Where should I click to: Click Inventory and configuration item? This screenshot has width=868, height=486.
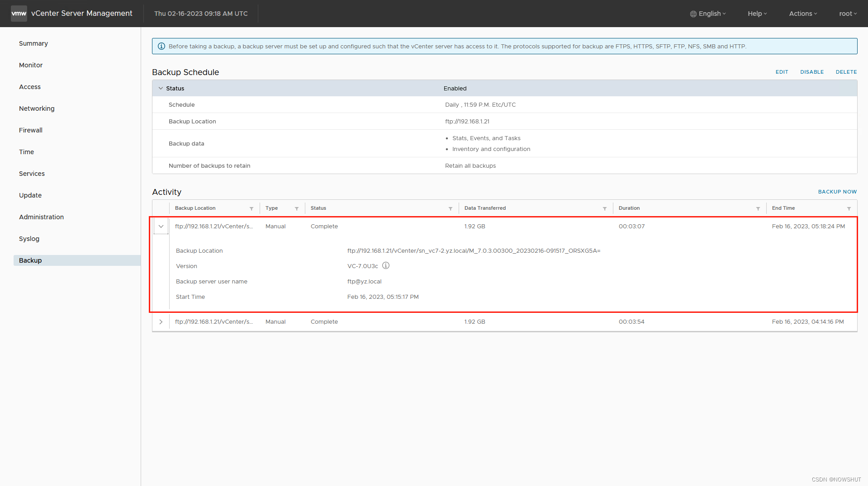pos(491,149)
